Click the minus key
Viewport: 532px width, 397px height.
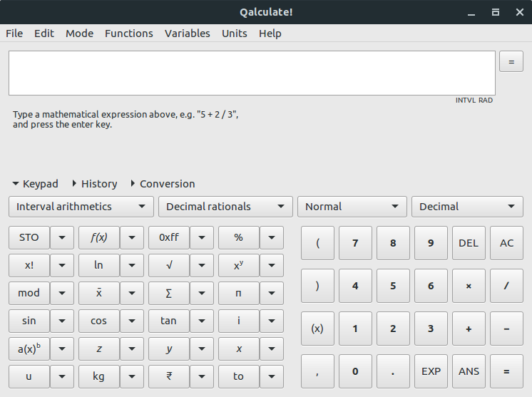(x=506, y=329)
